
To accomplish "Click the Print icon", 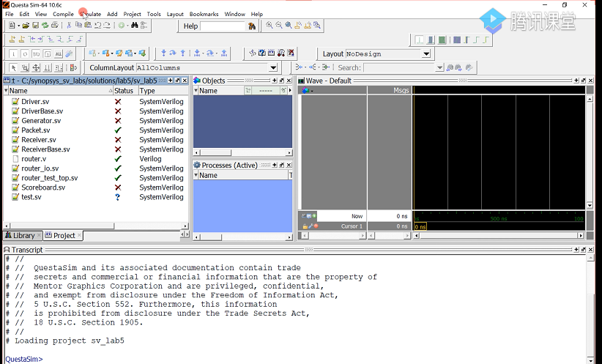I will pos(55,26).
